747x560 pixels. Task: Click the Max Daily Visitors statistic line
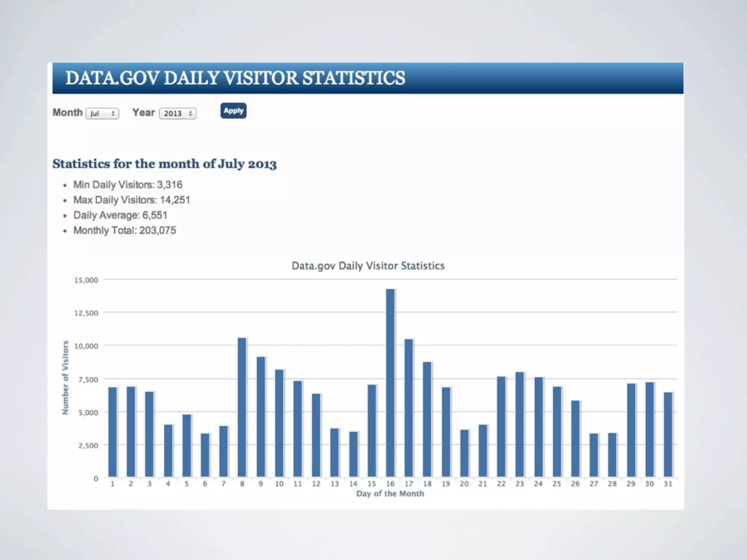click(x=131, y=200)
